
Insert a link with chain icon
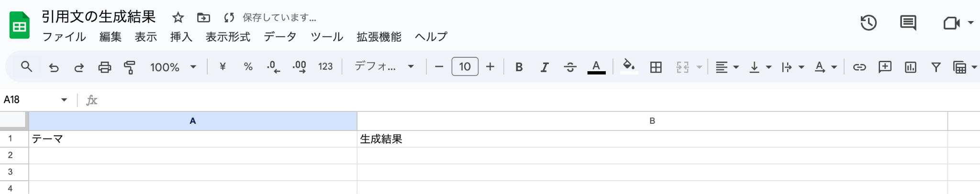pyautogui.click(x=859, y=67)
